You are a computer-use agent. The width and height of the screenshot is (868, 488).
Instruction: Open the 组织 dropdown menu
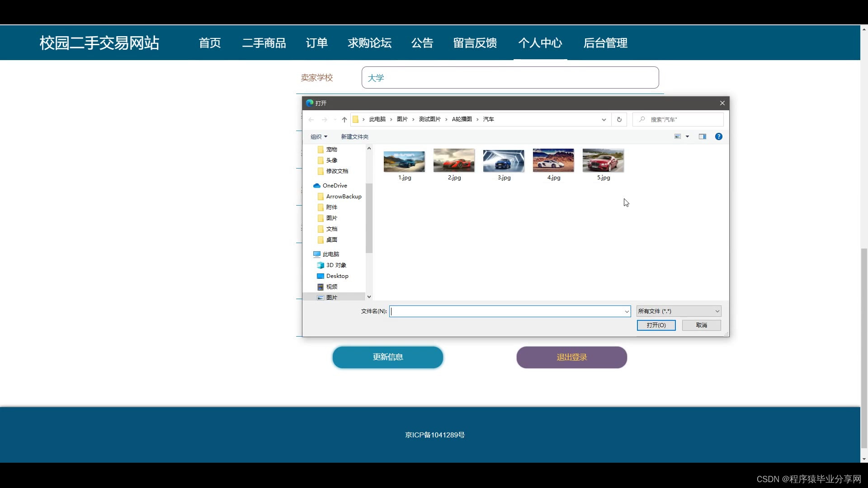pos(319,137)
